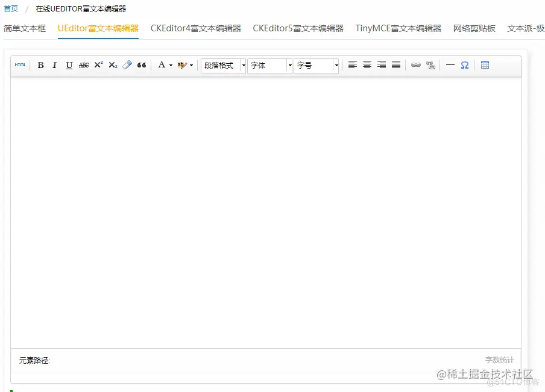The height and width of the screenshot is (392, 545).
Task: Align text to the right
Action: [x=382, y=65]
